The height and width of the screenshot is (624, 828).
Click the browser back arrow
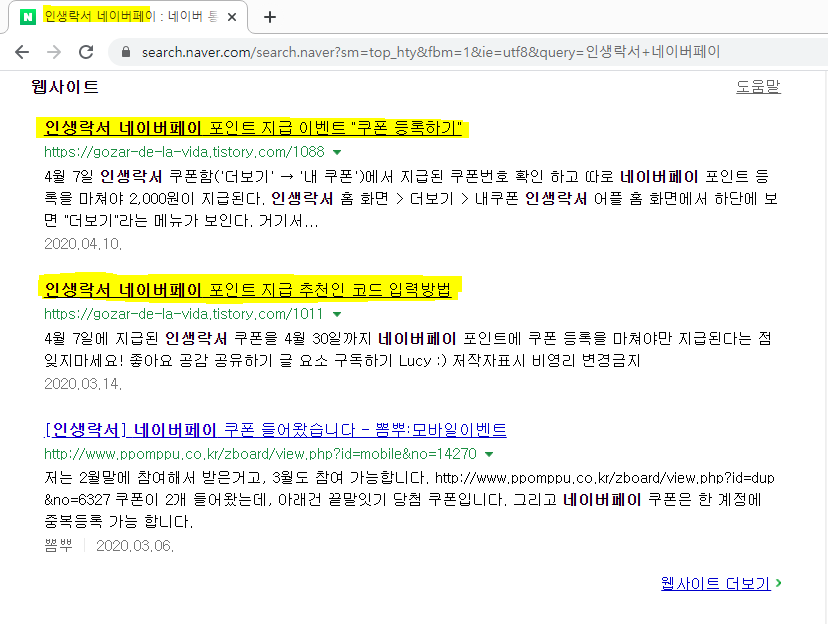pyautogui.click(x=22, y=52)
